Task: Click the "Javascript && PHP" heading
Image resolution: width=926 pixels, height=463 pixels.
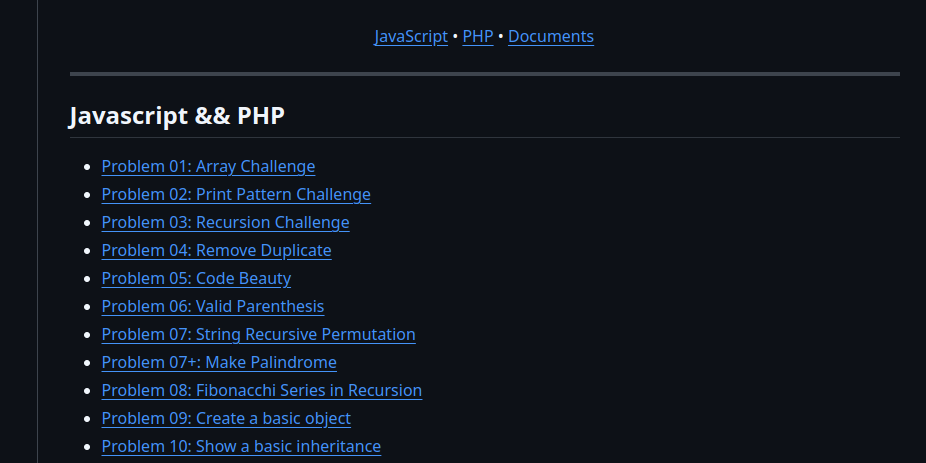Action: 177,116
